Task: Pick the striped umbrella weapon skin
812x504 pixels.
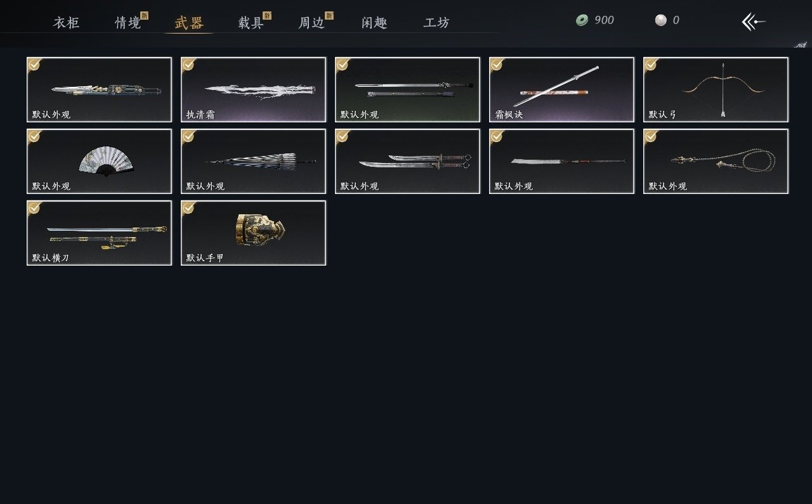Action: (254, 162)
